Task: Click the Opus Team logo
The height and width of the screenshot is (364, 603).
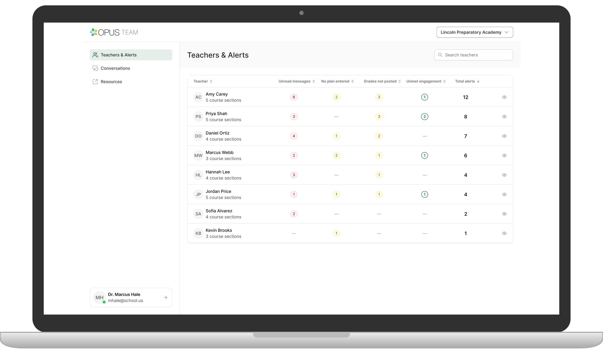Action: (114, 32)
